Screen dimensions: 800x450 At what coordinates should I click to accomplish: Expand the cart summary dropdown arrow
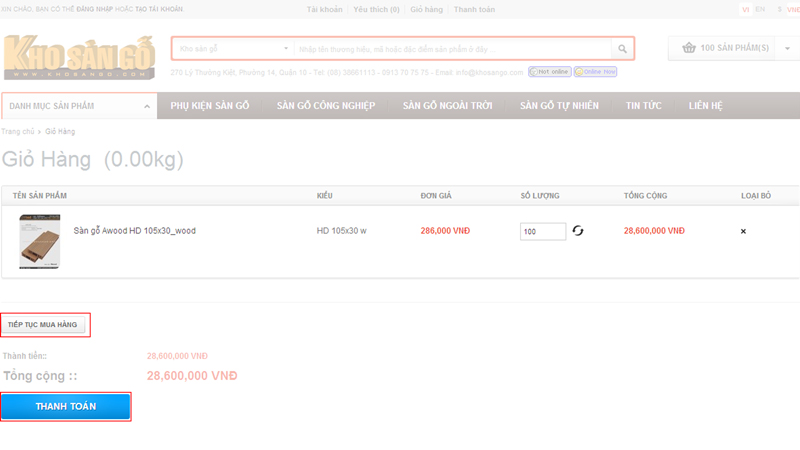tap(788, 48)
